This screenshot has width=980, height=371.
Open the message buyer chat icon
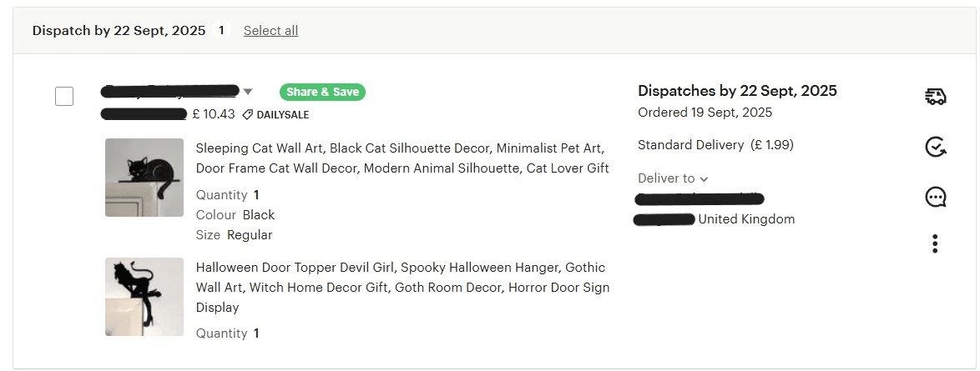[x=936, y=197]
